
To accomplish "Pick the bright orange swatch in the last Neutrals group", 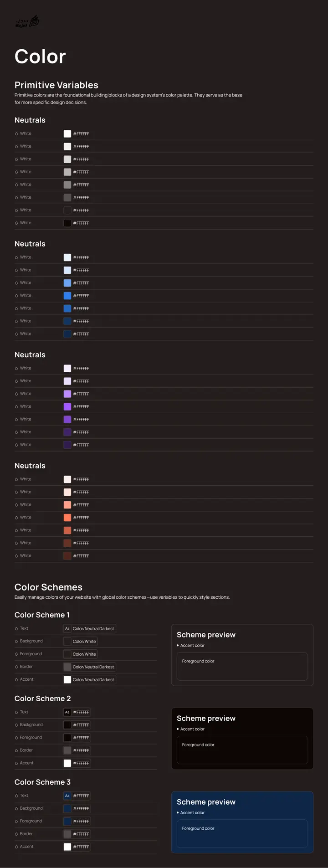I will point(67,518).
